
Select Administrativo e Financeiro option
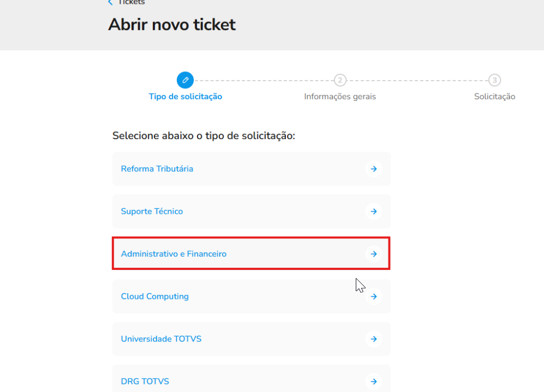tap(252, 254)
